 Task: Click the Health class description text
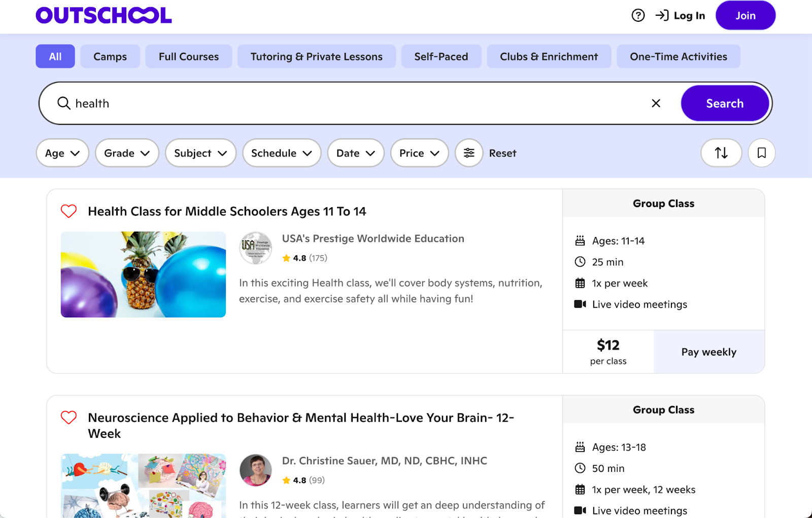pyautogui.click(x=391, y=291)
